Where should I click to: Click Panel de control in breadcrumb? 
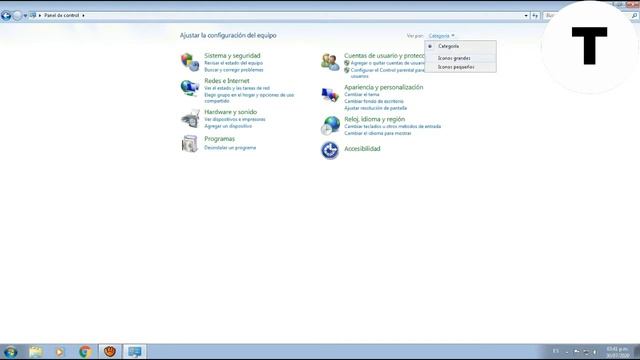pyautogui.click(x=62, y=16)
